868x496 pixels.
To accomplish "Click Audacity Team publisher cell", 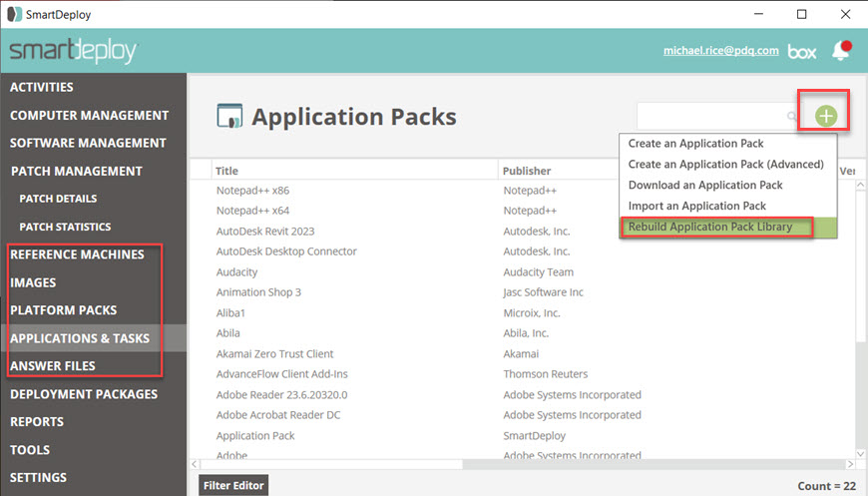I will (x=538, y=272).
